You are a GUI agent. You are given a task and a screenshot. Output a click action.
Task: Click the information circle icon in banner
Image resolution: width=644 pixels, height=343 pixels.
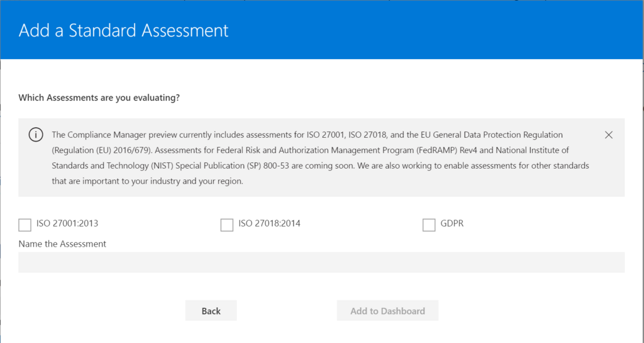(36, 135)
